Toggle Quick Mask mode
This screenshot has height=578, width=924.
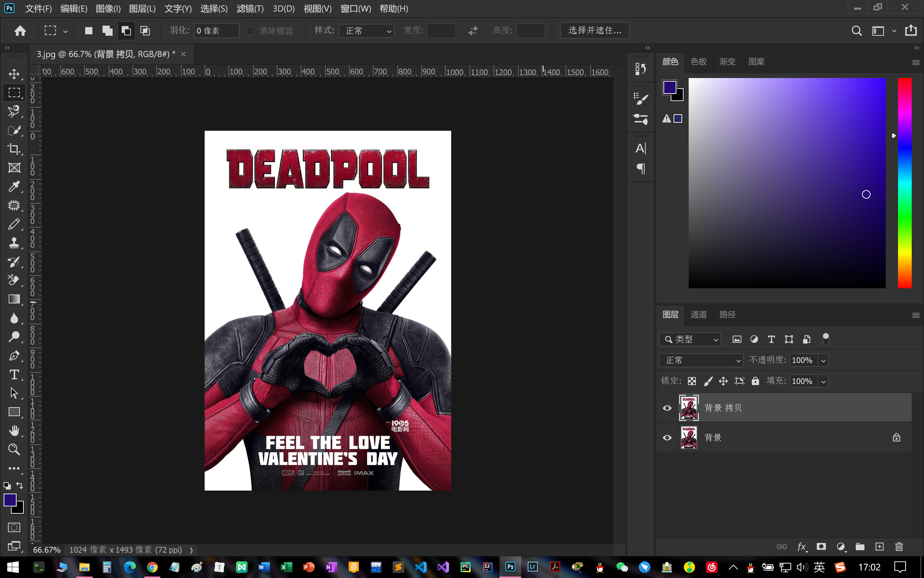coord(14,527)
